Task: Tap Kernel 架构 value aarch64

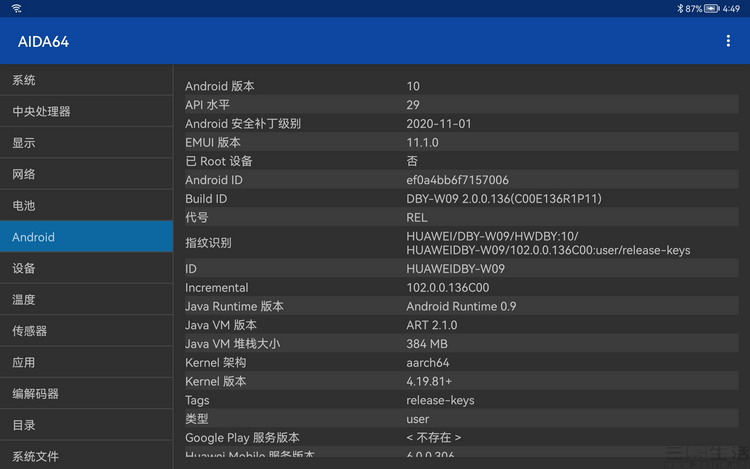Action: 428,363
